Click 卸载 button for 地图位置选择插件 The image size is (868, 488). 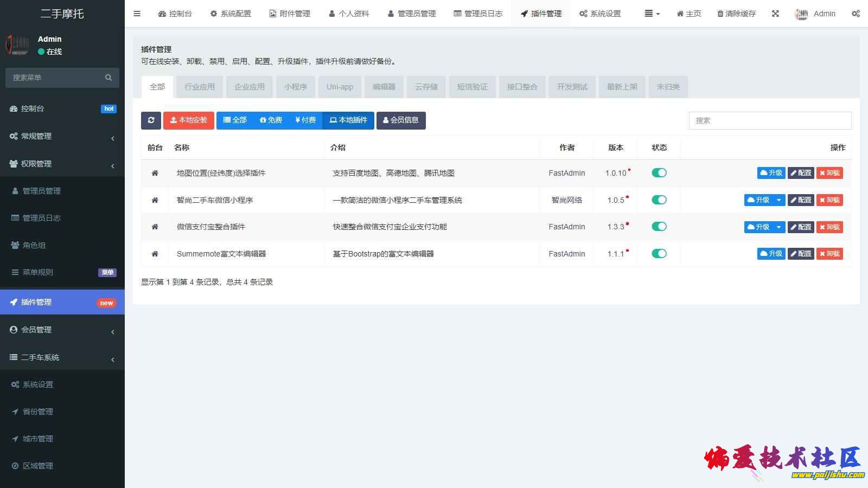click(x=829, y=173)
